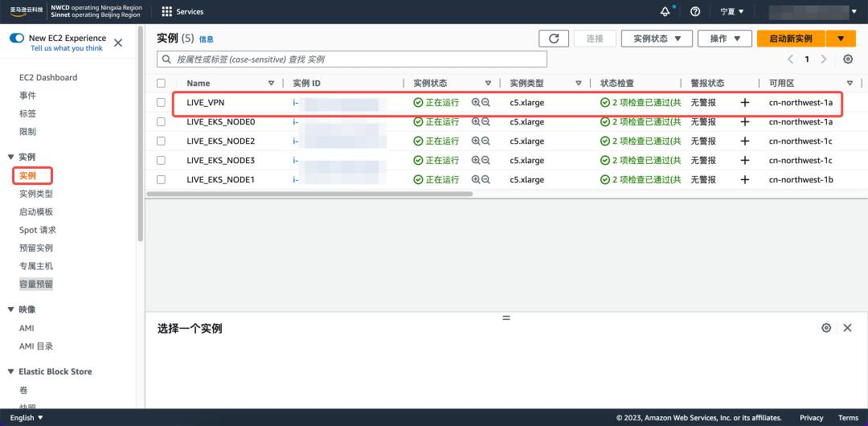
Task: Collapse the Elastic Block Store section
Action: click(11, 371)
